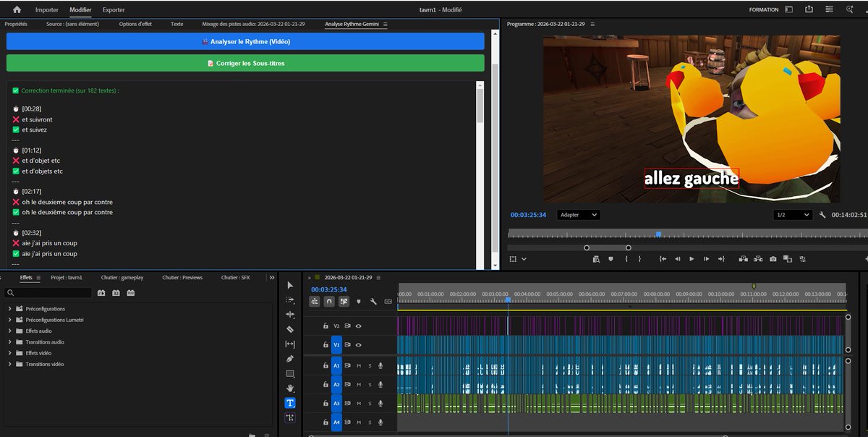
Task: Click the timeline timecode 00:03:25:34
Action: coord(328,289)
